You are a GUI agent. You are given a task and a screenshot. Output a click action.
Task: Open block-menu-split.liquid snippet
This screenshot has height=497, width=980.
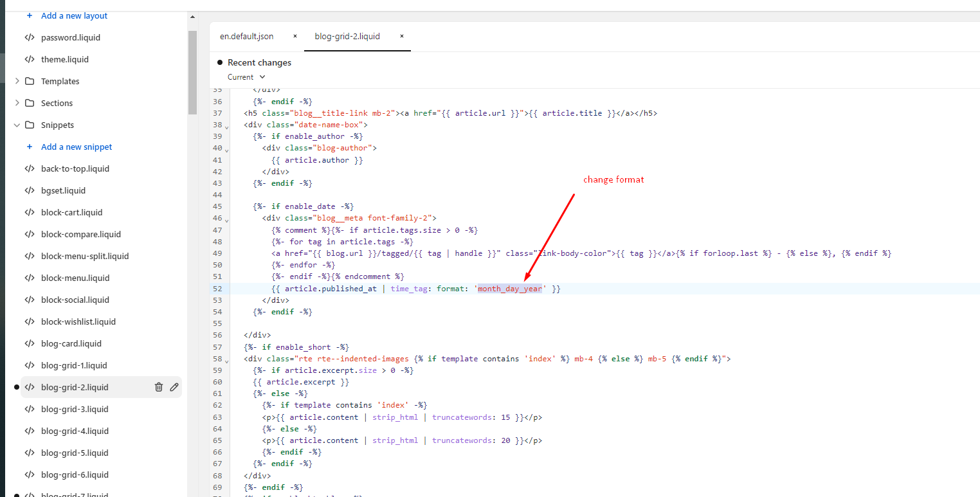coord(85,256)
